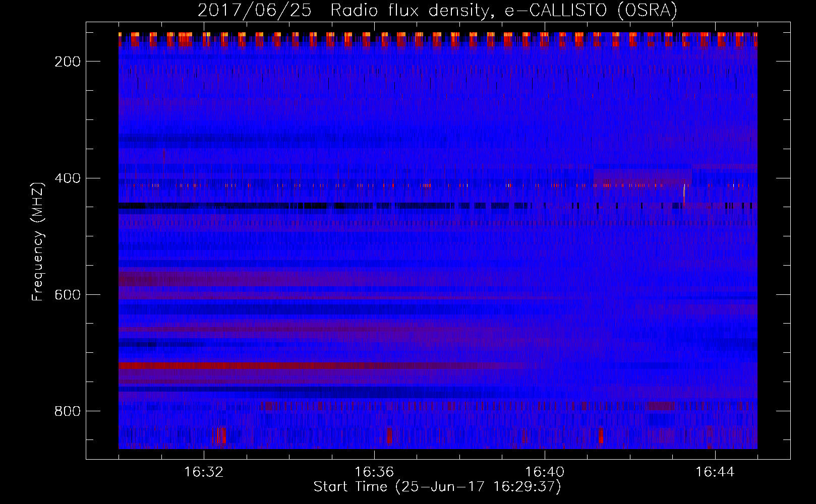The image size is (816, 504).
Task: Click the 16:32 time tick label
Action: [x=204, y=472]
